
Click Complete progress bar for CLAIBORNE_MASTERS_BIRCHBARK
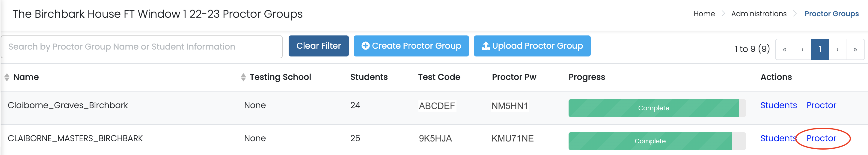[x=650, y=141]
